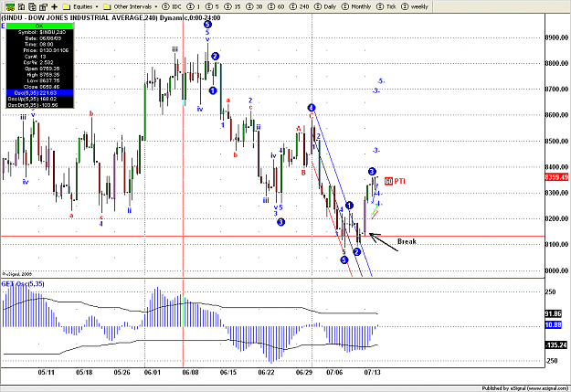
Task: Click the 06/08 date on the time axis
Action: [191, 372]
